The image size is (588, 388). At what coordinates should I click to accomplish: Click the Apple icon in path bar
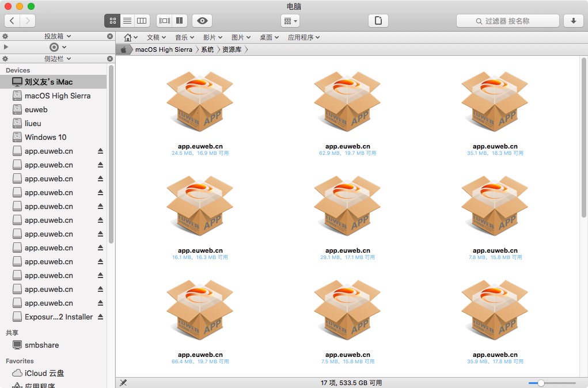pyautogui.click(x=123, y=50)
